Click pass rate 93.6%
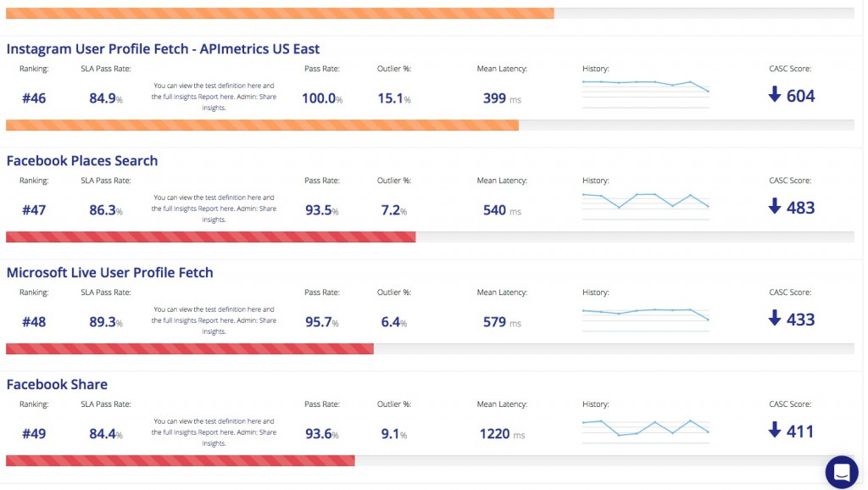The height and width of the screenshot is (490, 868). coord(322,434)
